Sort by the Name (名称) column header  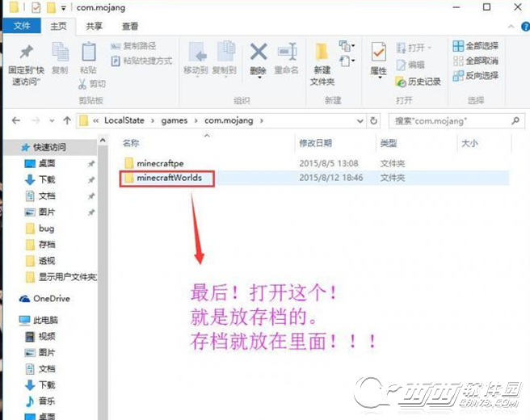point(131,143)
